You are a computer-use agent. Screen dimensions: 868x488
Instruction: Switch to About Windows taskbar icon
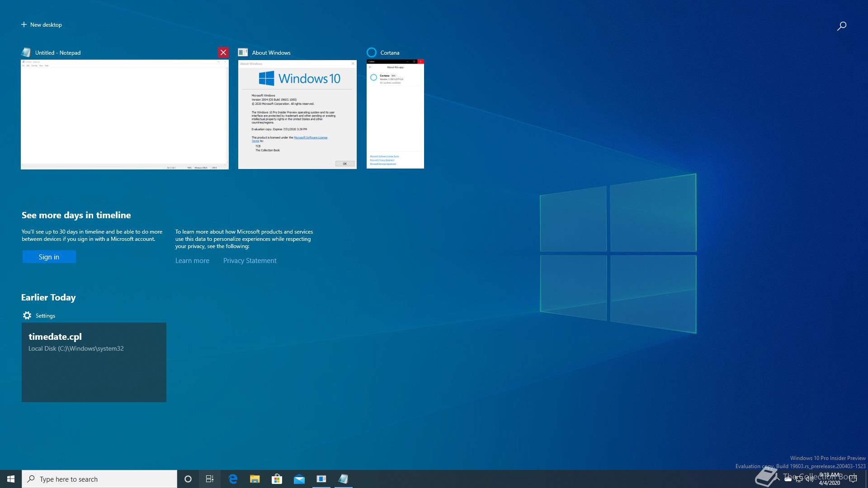tap(321, 479)
